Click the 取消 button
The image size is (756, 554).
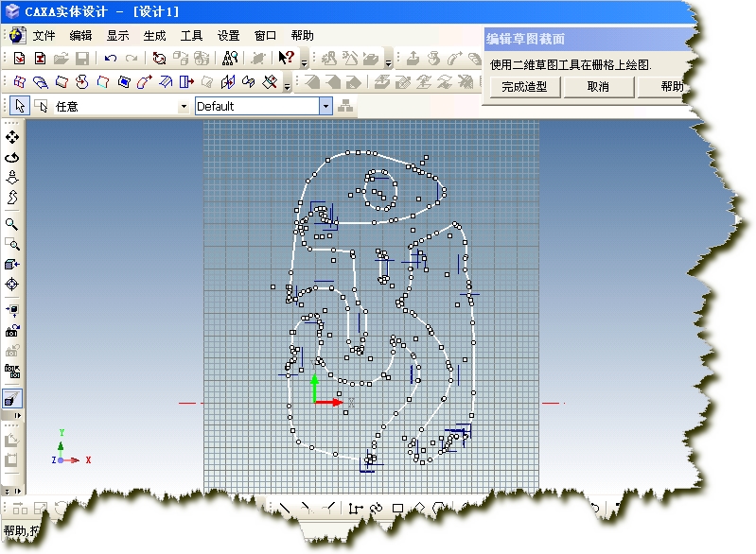(598, 87)
